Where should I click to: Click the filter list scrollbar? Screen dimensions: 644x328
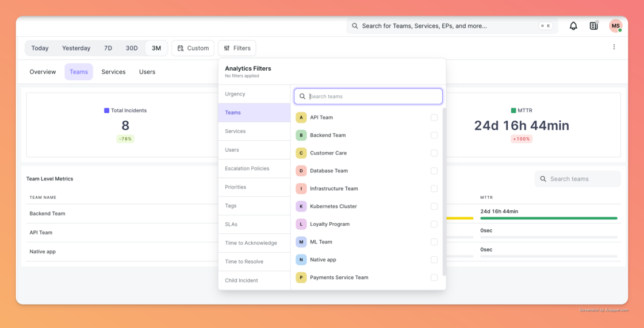pyautogui.click(x=444, y=191)
